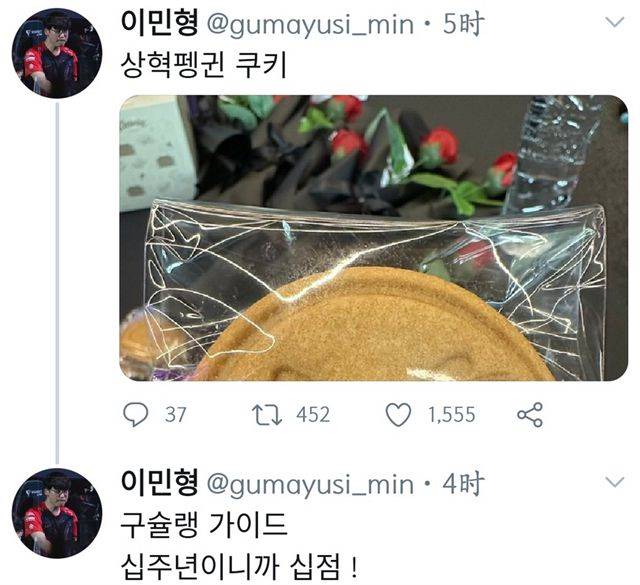This screenshot has width=640, height=585.
Task: Click the 452 retweet count
Action: (313, 415)
